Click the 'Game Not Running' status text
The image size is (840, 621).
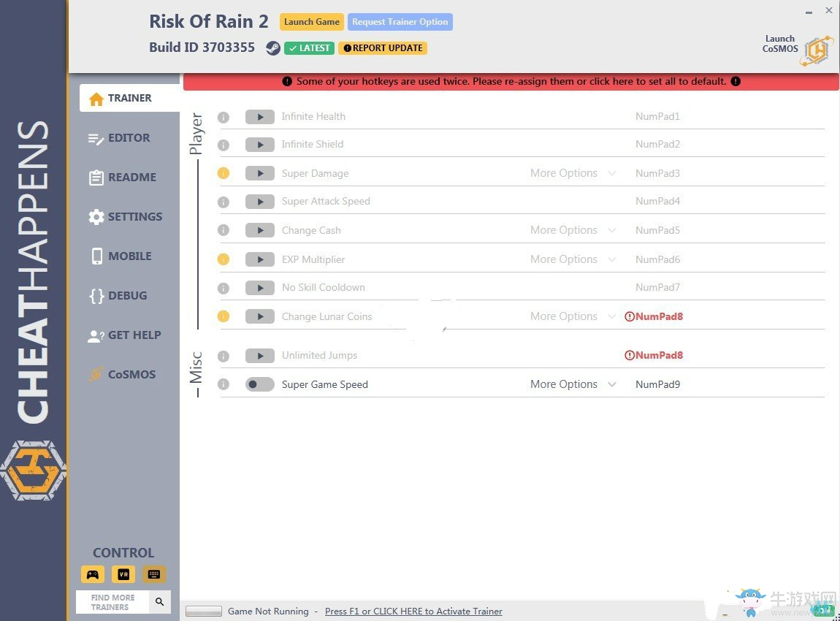point(268,612)
